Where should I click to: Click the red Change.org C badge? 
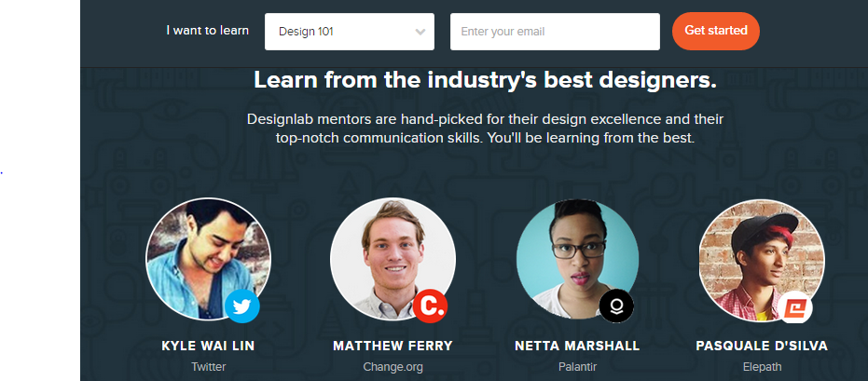(430, 306)
